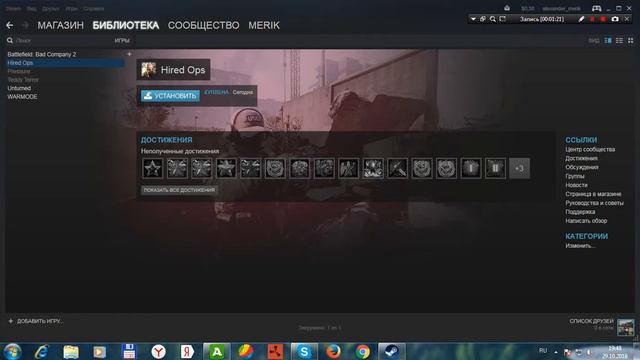Open the Страница в магазине link

(x=593, y=194)
